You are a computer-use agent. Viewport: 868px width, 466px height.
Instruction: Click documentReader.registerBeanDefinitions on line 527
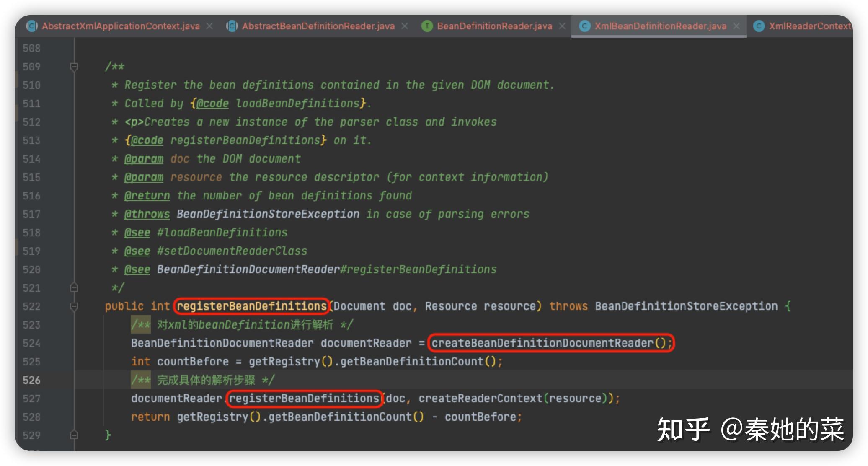click(x=304, y=399)
